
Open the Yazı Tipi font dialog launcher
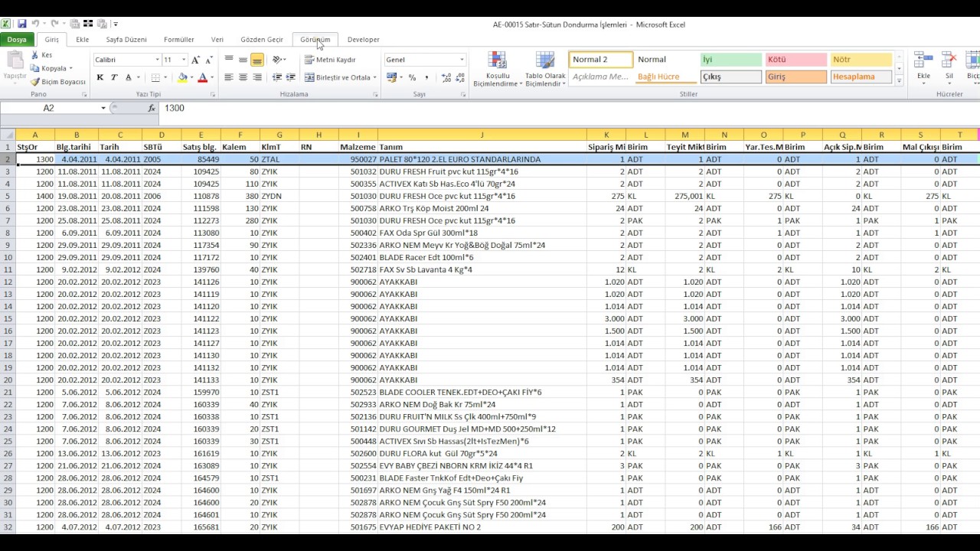pyautogui.click(x=212, y=94)
